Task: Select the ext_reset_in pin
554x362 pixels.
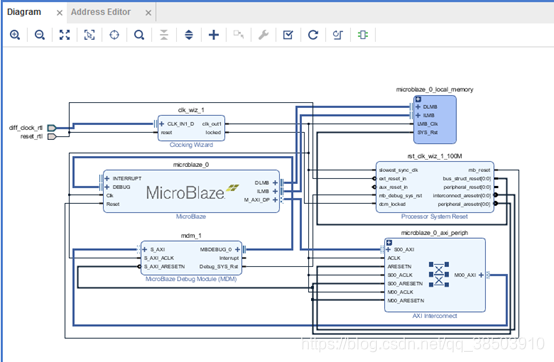Action: point(393,178)
